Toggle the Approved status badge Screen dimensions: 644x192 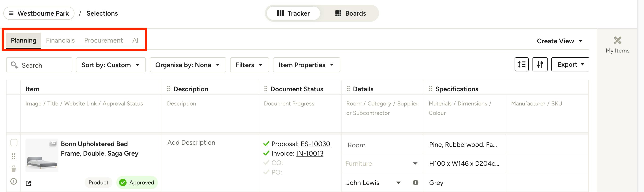[x=137, y=183]
